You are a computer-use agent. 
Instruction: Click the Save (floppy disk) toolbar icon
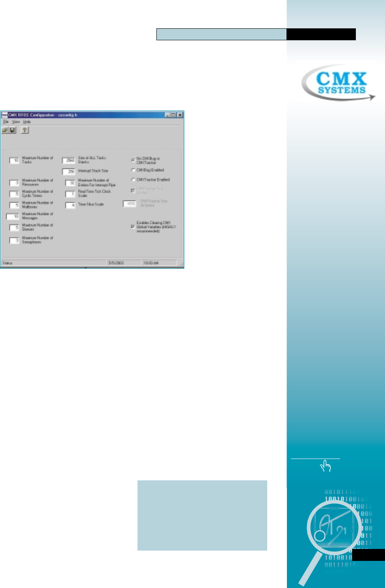click(13, 130)
